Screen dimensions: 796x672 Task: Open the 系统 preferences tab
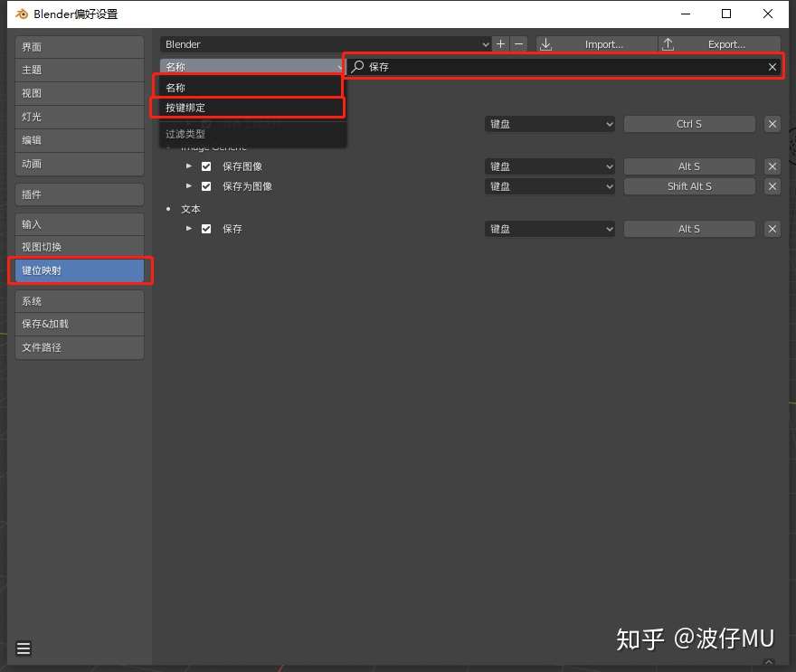click(x=80, y=301)
